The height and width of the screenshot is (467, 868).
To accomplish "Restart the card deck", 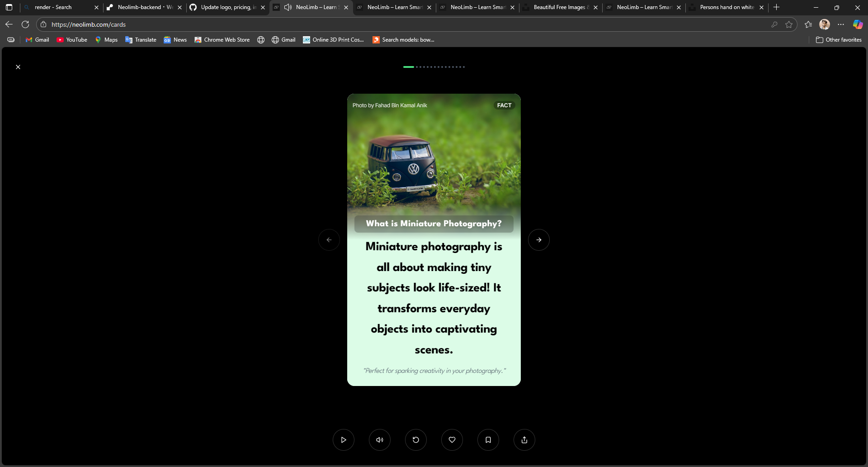I will pyautogui.click(x=416, y=440).
